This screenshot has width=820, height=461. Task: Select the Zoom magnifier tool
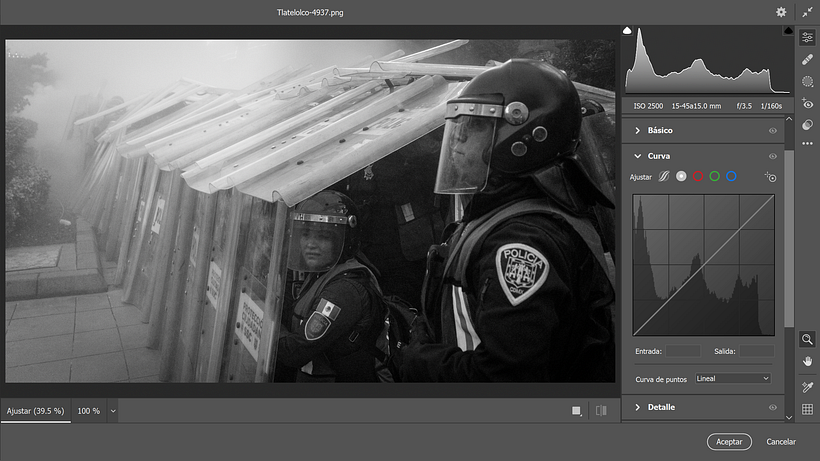click(x=807, y=339)
